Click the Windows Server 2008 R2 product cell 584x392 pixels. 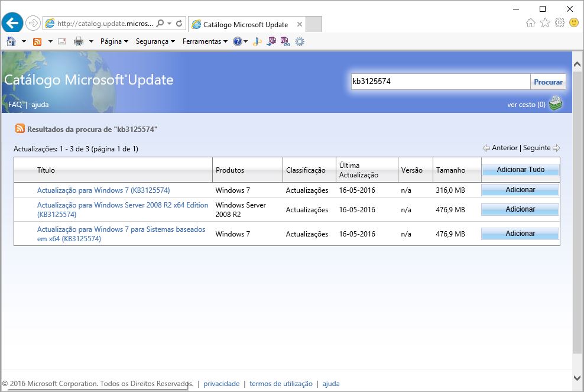coord(241,209)
